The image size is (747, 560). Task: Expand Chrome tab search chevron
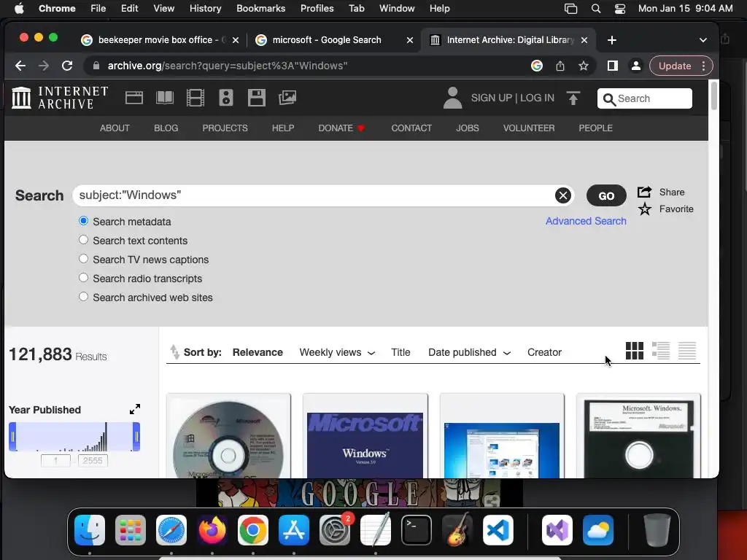tap(703, 40)
